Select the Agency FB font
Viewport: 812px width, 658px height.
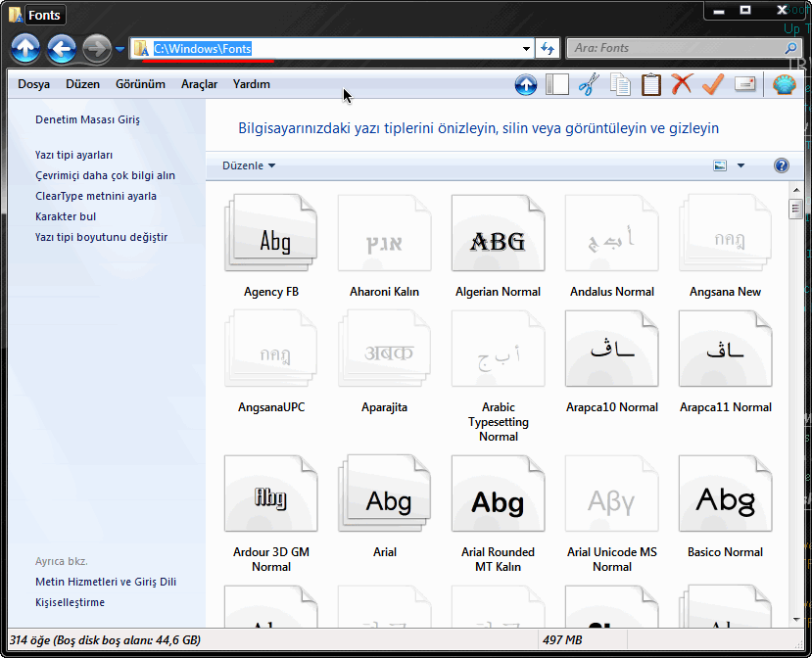point(271,246)
